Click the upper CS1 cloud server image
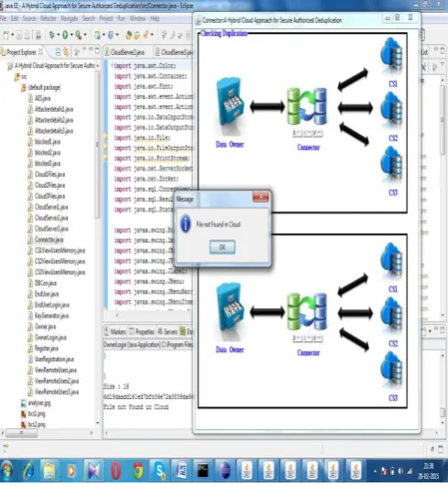The height and width of the screenshot is (487, 448). pyautogui.click(x=391, y=56)
